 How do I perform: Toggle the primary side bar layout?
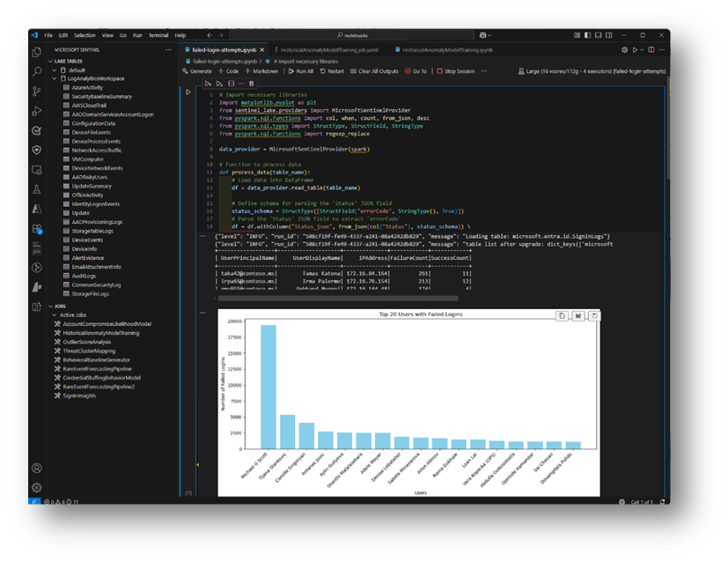(588, 35)
